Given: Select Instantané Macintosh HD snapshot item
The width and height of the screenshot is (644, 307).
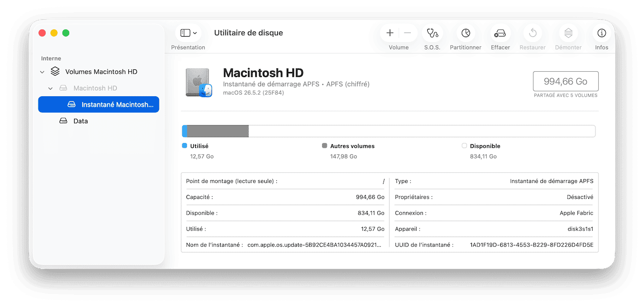Looking at the screenshot, I should [99, 104].
